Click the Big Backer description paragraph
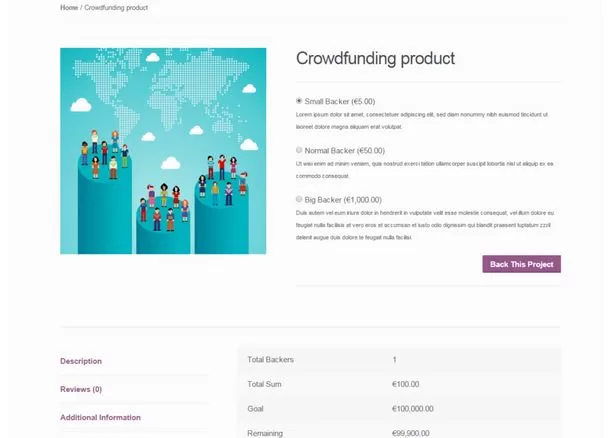Screen dimensions: 608x438 pos(425,225)
